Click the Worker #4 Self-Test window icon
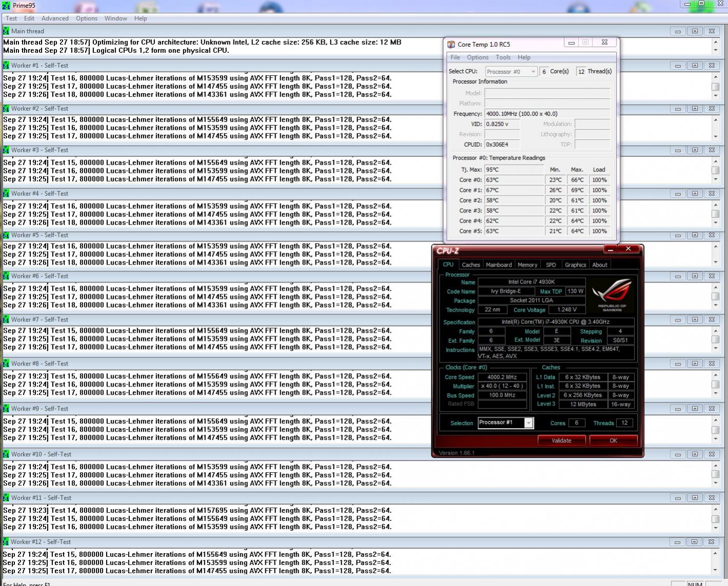 pyautogui.click(x=6, y=193)
